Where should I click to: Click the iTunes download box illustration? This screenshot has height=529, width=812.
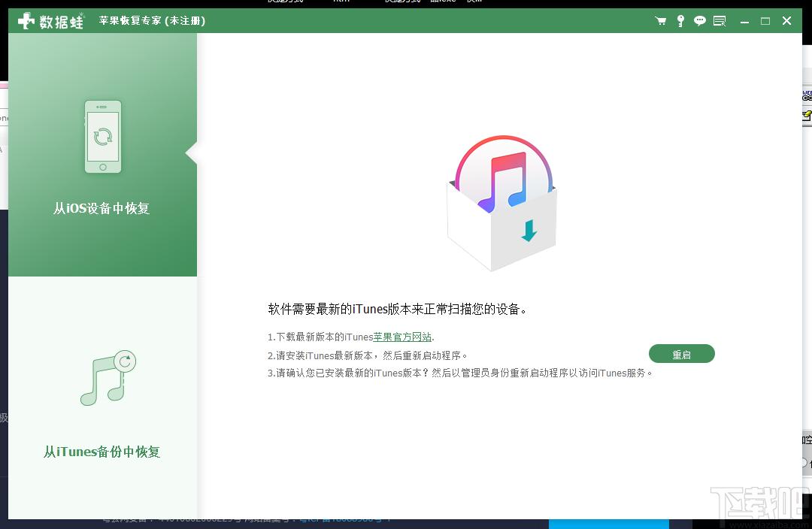click(501, 203)
